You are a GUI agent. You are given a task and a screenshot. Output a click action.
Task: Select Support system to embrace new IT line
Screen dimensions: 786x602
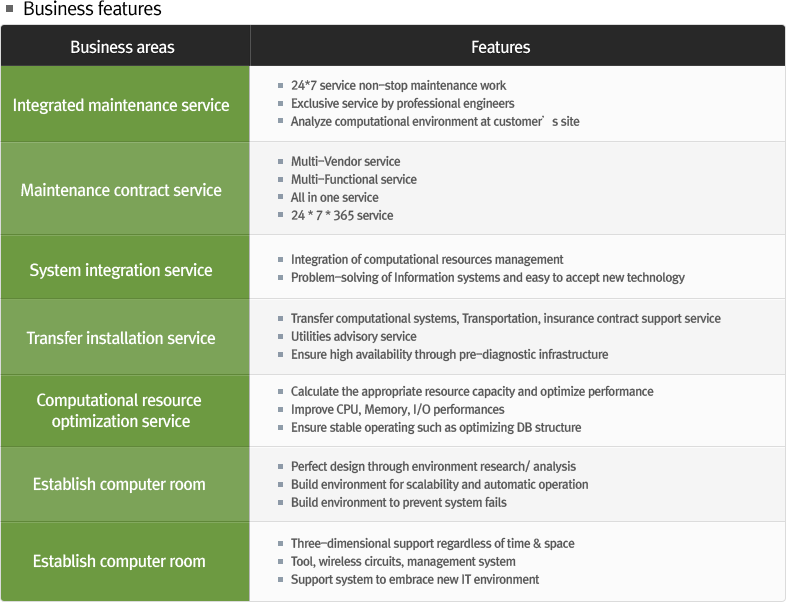pos(414,580)
